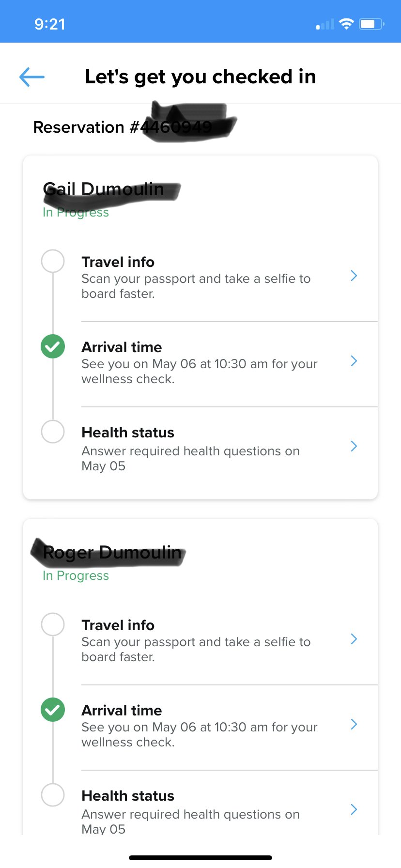The height and width of the screenshot is (868, 401).
Task: Select second traveler's empty Health status circle
Action: pyautogui.click(x=53, y=795)
